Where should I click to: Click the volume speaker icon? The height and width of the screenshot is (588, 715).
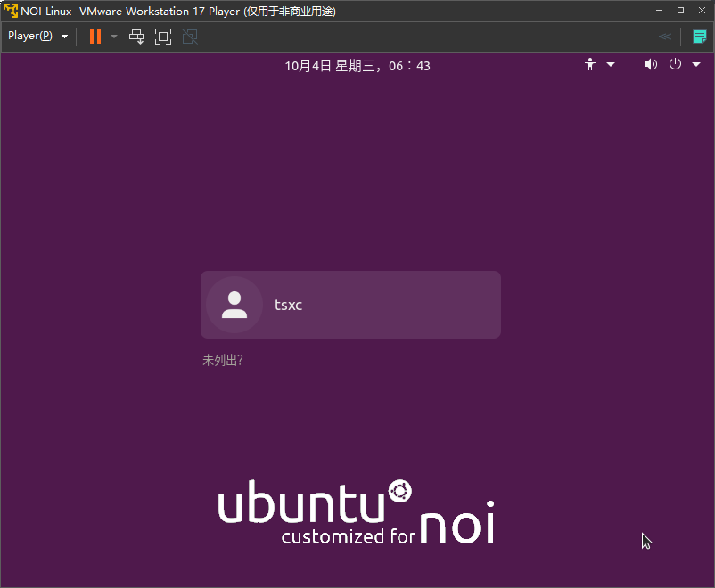click(650, 64)
